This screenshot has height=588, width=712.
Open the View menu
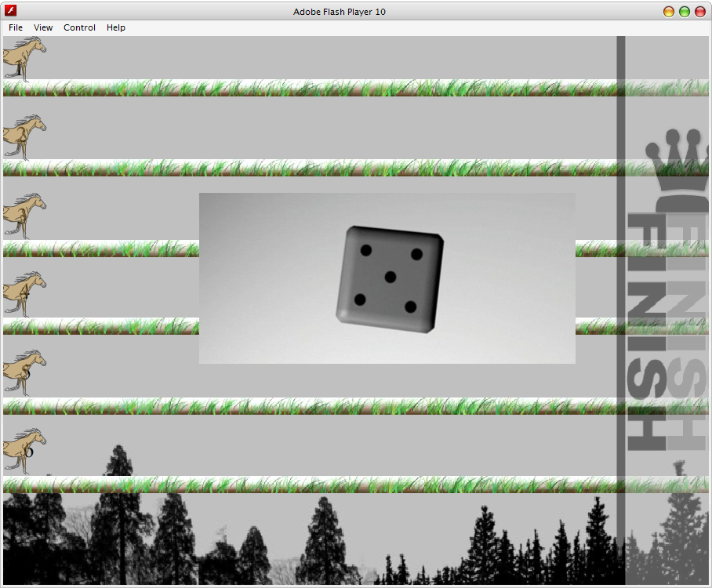(43, 27)
